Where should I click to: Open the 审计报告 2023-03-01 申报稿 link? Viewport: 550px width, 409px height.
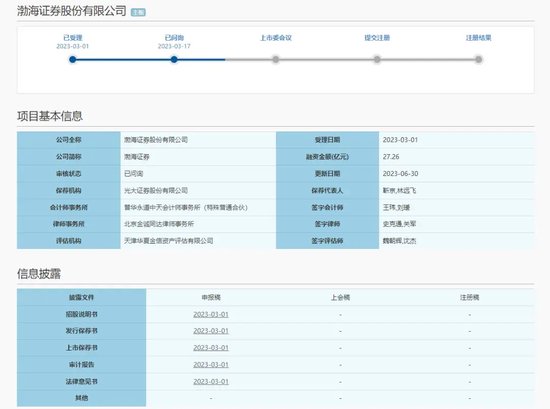[211, 364]
